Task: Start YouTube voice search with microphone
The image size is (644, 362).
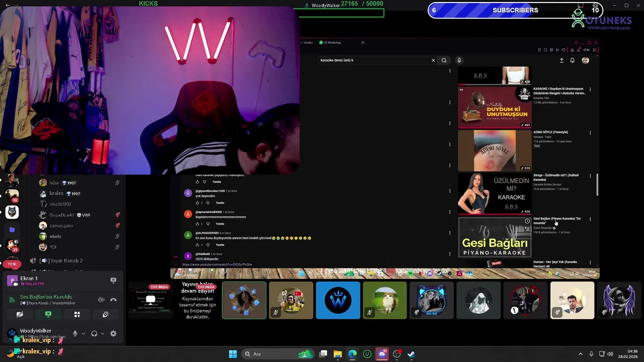Action: point(459,60)
